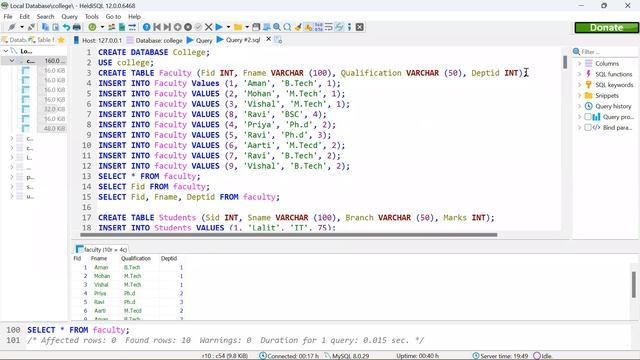
Task: Open the Help menu
Action: point(134,17)
